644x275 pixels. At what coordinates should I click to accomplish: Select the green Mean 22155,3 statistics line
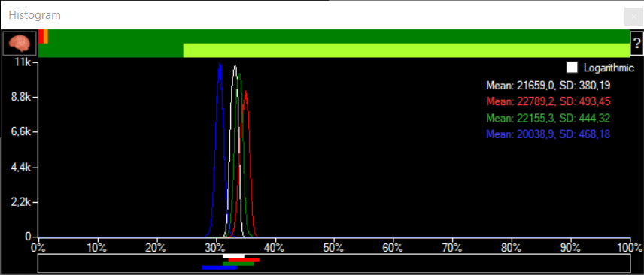click(548, 118)
